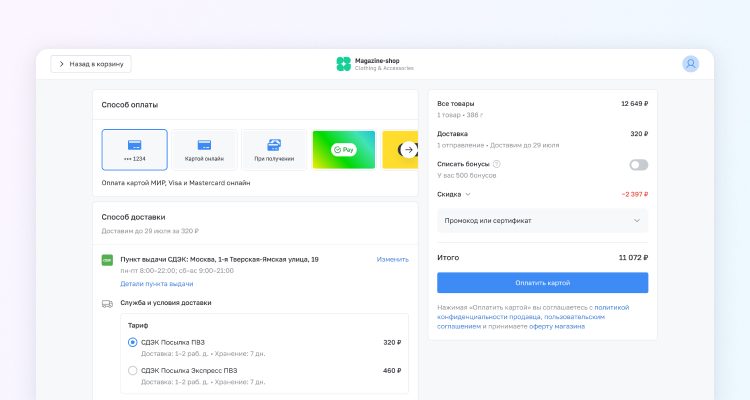Select 'СДЭК Посылка ПВЗ' tariff radio
The height and width of the screenshot is (400, 750).
click(132, 343)
